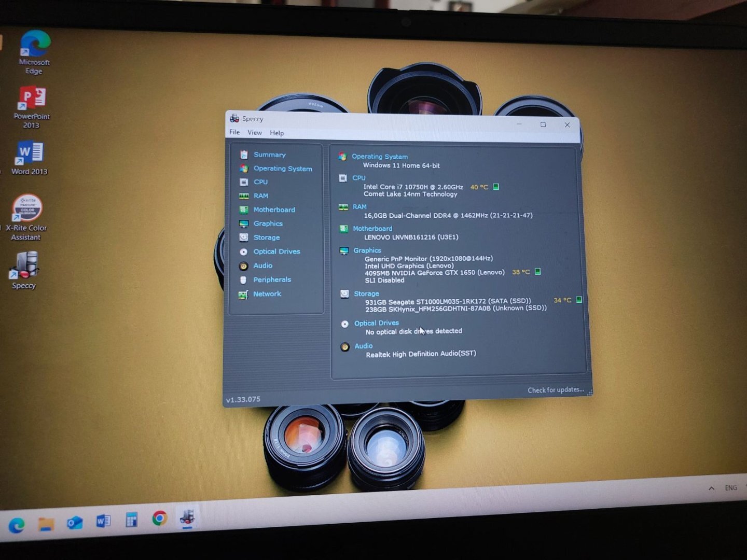This screenshot has width=747, height=560.
Task: Click the RAM stick icon in sidebar
Action: (244, 196)
